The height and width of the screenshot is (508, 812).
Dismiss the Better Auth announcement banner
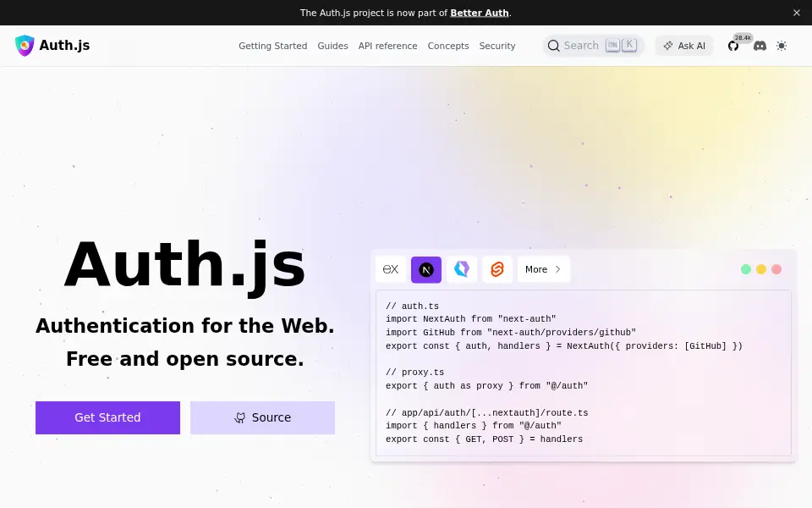click(797, 13)
